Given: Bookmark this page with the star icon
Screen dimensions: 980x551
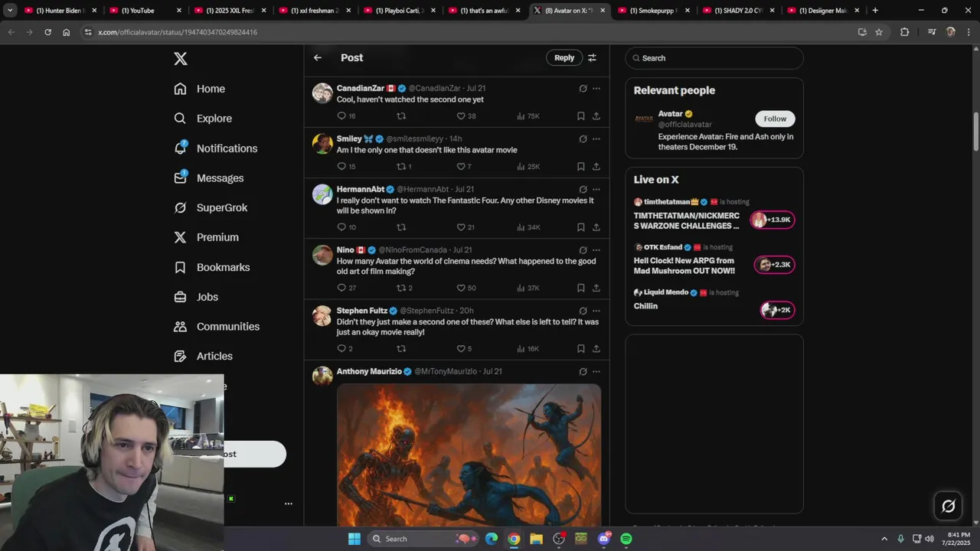Looking at the screenshot, I should tap(879, 32).
